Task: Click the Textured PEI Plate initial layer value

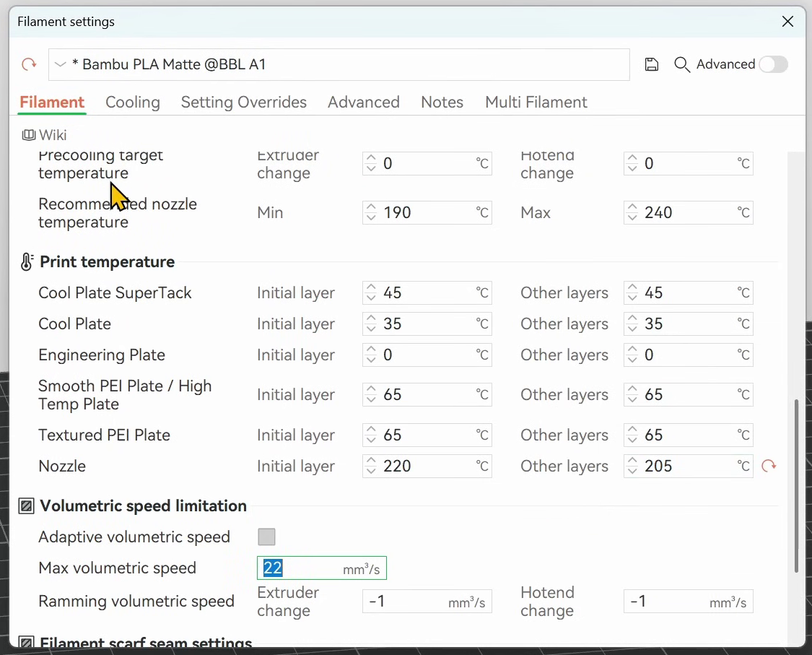Action: tap(392, 435)
